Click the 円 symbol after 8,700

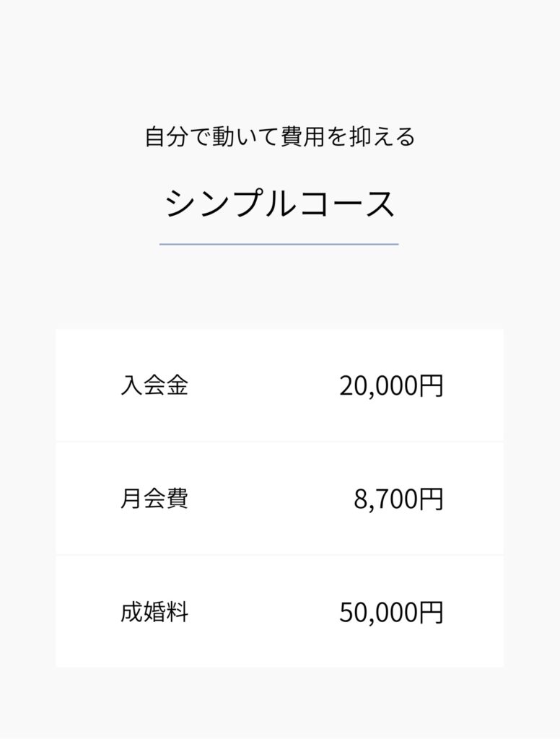(431, 499)
